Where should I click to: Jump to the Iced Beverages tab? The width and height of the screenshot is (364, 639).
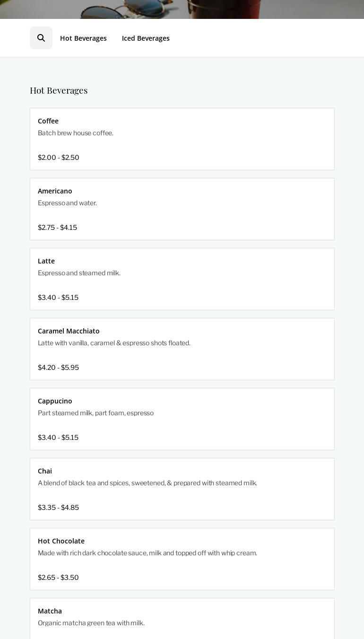[146, 38]
